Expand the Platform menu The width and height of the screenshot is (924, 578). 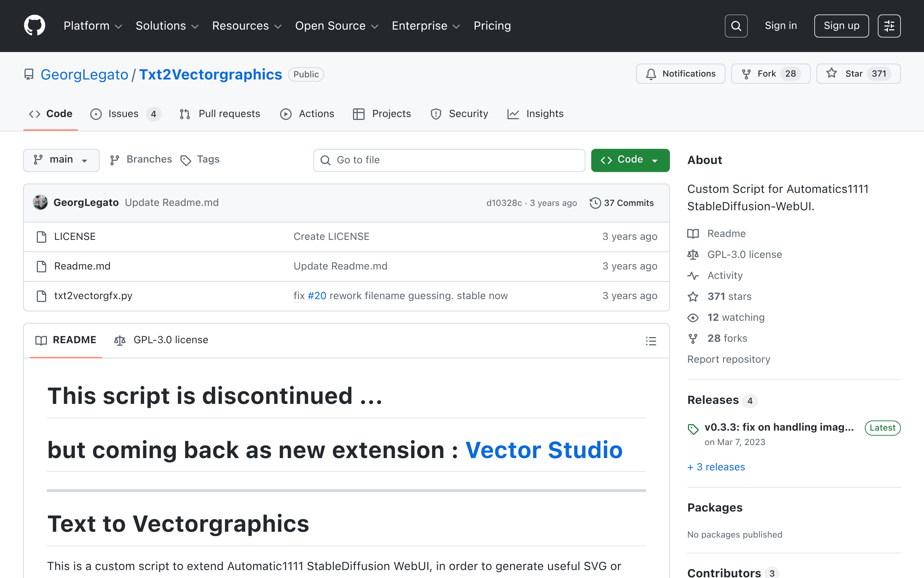(93, 26)
